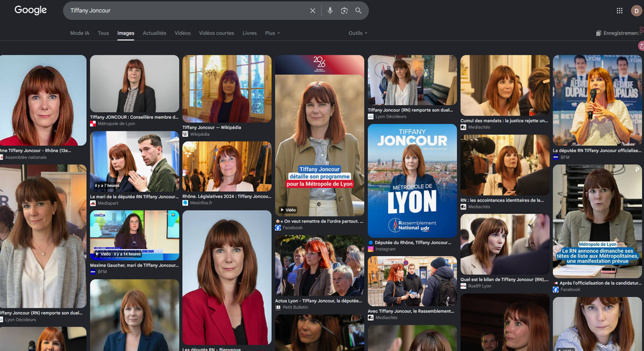This screenshot has height=351, width=644.
Task: Open Mediacités Cumul des mandats image
Action: [x=505, y=86]
